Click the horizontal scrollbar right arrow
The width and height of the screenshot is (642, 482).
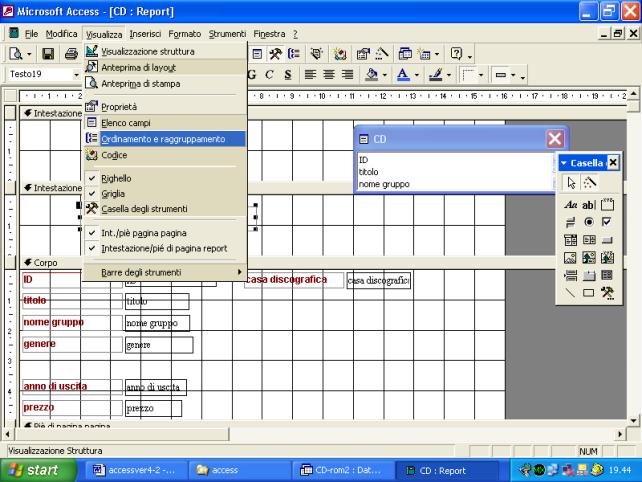(x=620, y=434)
